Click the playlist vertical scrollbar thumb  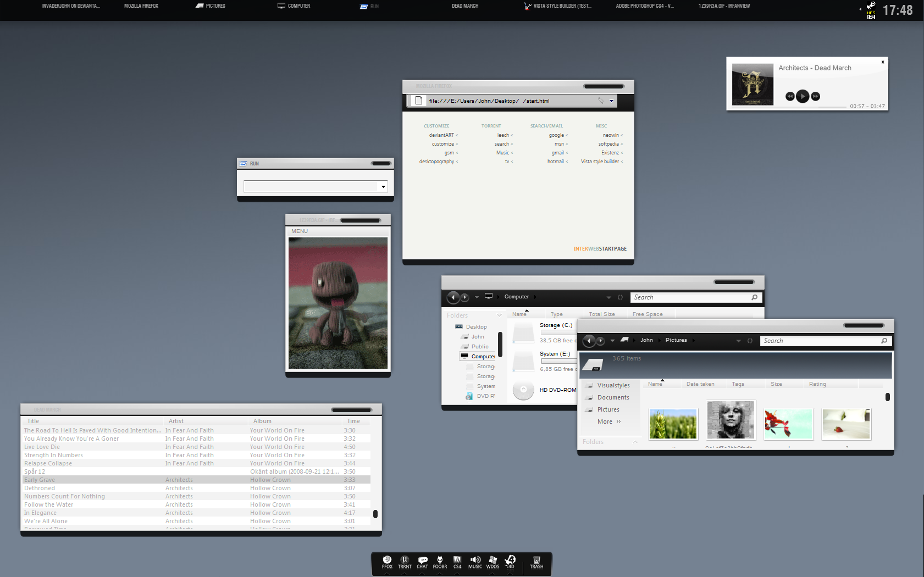pos(375,514)
